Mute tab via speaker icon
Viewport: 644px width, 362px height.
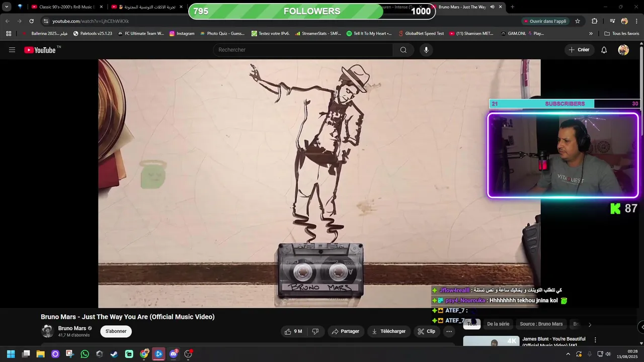[492, 7]
